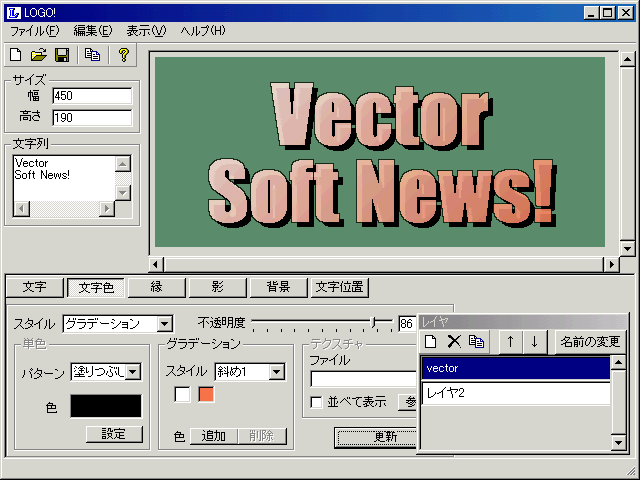Click the Vector Soft News! logo preview

[380, 152]
